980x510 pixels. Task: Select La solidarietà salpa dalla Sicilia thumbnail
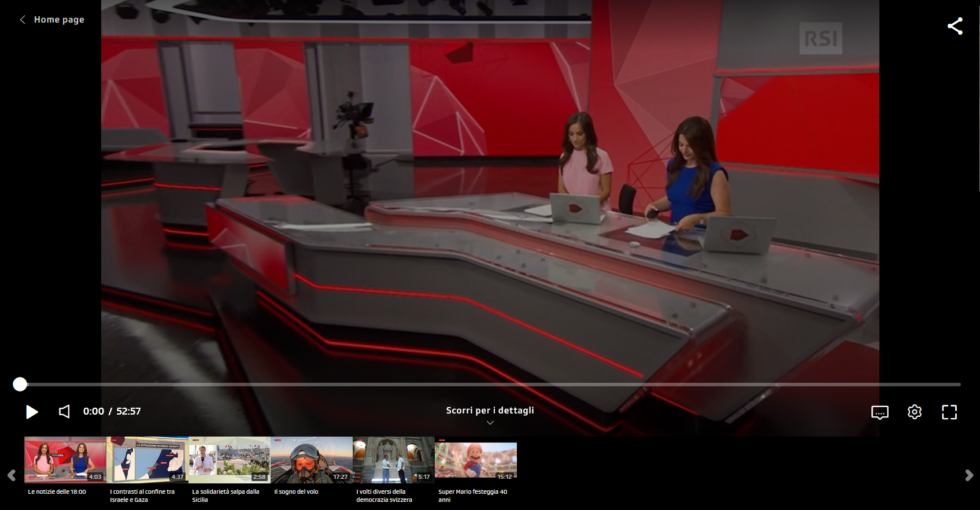click(x=230, y=460)
